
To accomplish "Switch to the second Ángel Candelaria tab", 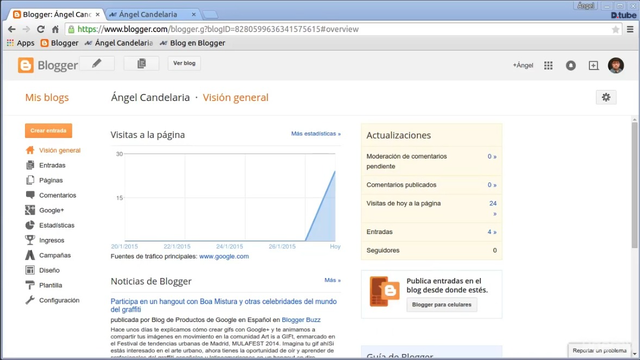I will 148,14.
